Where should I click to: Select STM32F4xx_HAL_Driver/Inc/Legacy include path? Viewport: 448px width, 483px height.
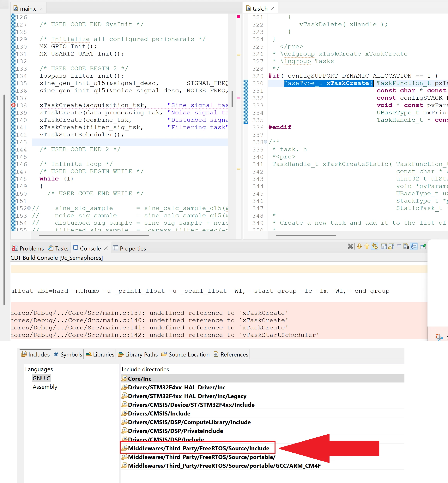(x=263, y=396)
